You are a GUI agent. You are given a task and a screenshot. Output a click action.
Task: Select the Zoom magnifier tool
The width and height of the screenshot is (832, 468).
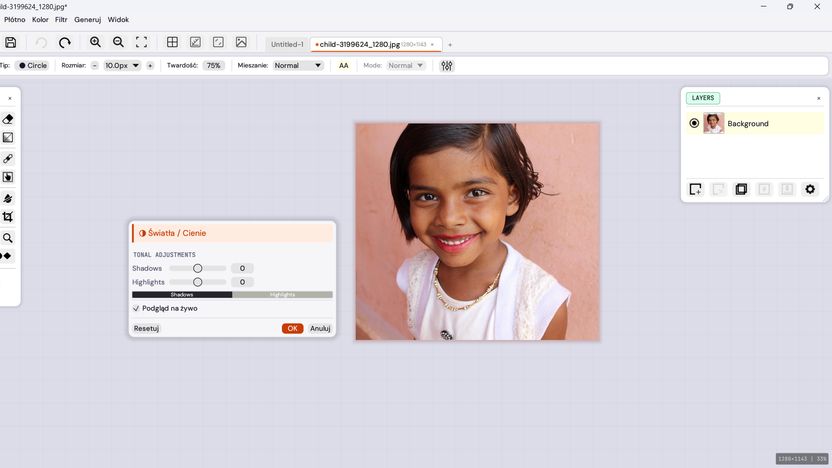8,238
